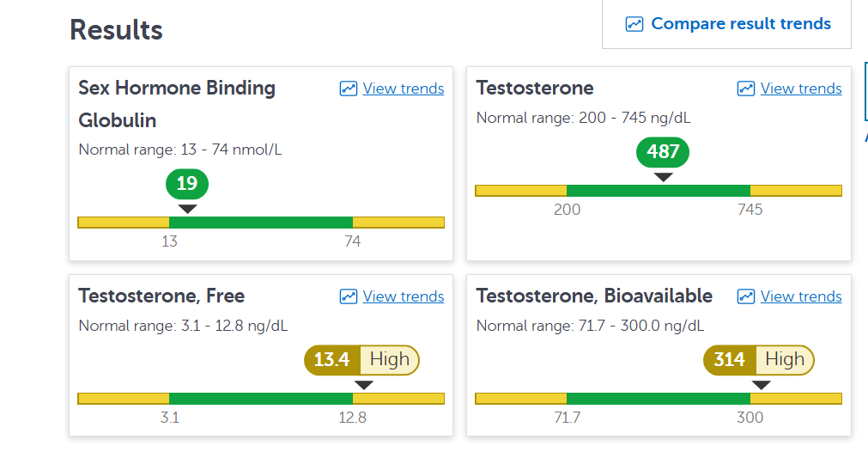View trends for Sex Hormone Binding Globulin

[x=403, y=89]
